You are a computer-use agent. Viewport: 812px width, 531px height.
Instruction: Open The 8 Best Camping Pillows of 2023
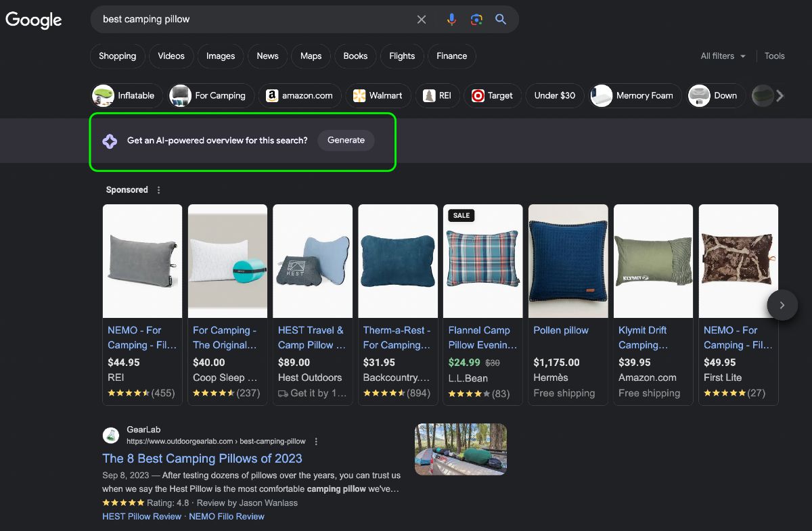tap(202, 458)
